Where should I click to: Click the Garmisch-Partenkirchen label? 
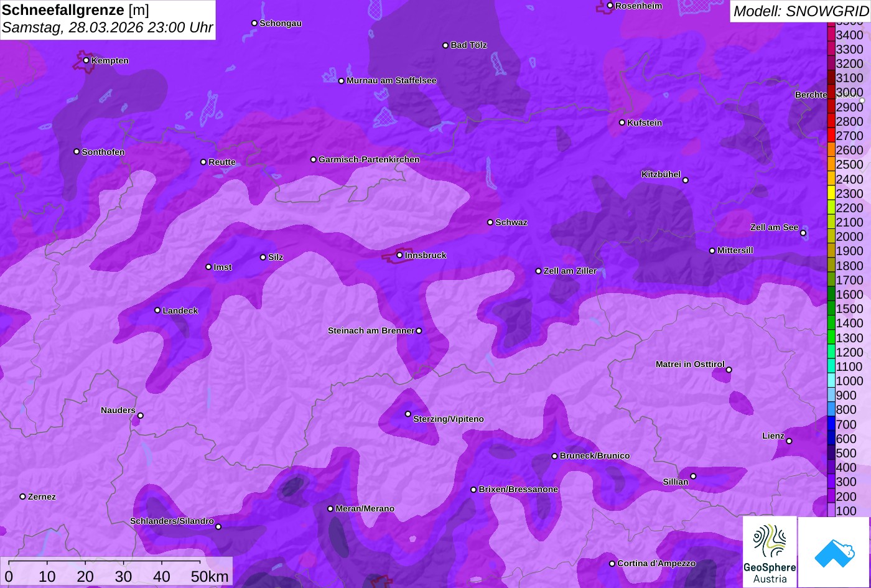[x=369, y=160]
